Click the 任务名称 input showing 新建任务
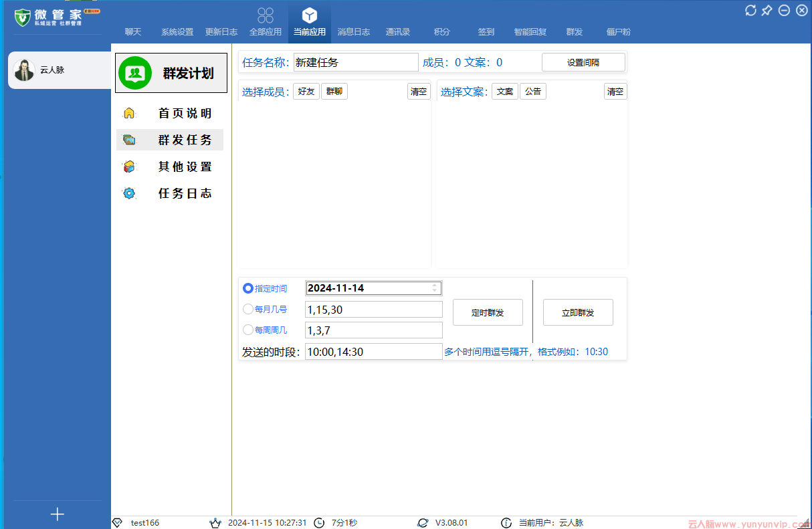Screen dimensions: 812x529 click(x=355, y=62)
